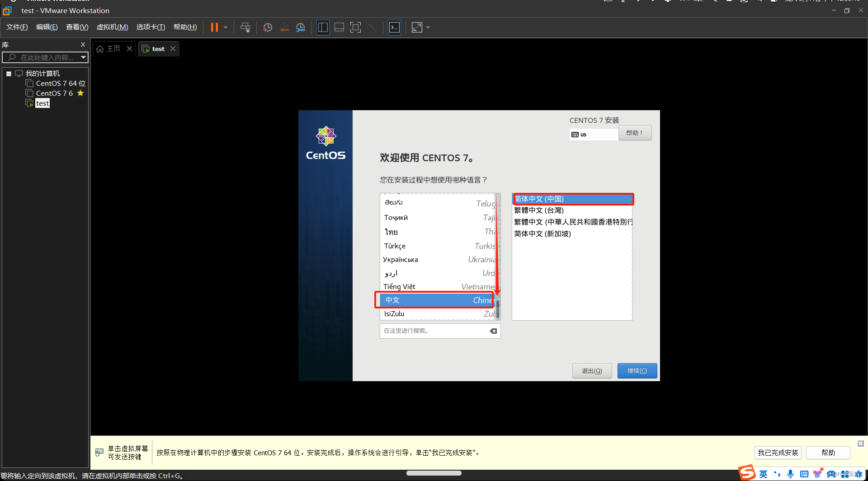Image resolution: width=868 pixels, height=481 pixels.
Task: Click the language list scrollbar thumb
Action: point(498,309)
